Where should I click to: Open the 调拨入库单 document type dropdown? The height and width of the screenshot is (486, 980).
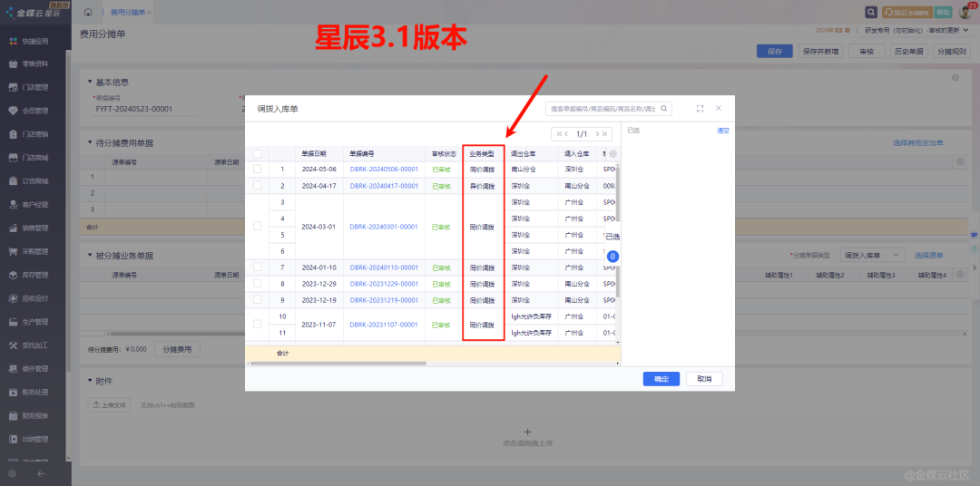pos(872,256)
